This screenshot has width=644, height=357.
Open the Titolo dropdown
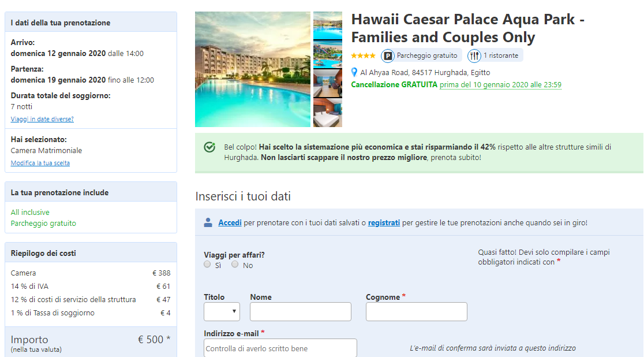222,312
